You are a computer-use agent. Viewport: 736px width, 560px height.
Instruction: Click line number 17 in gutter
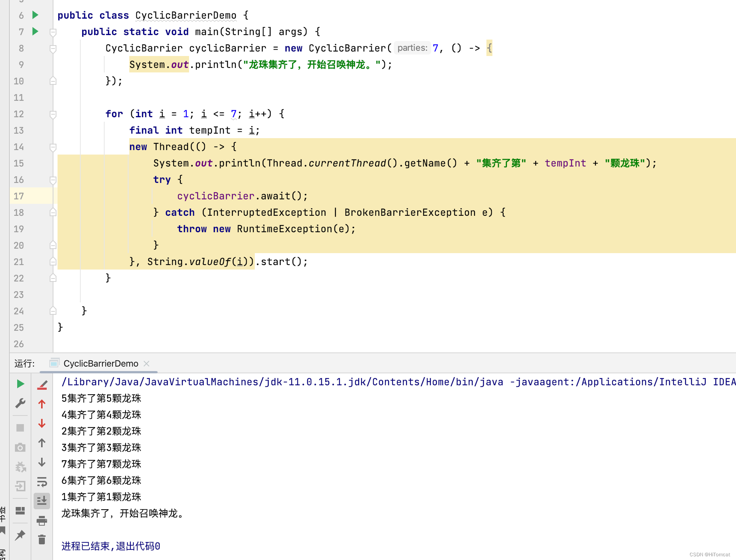pos(19,196)
